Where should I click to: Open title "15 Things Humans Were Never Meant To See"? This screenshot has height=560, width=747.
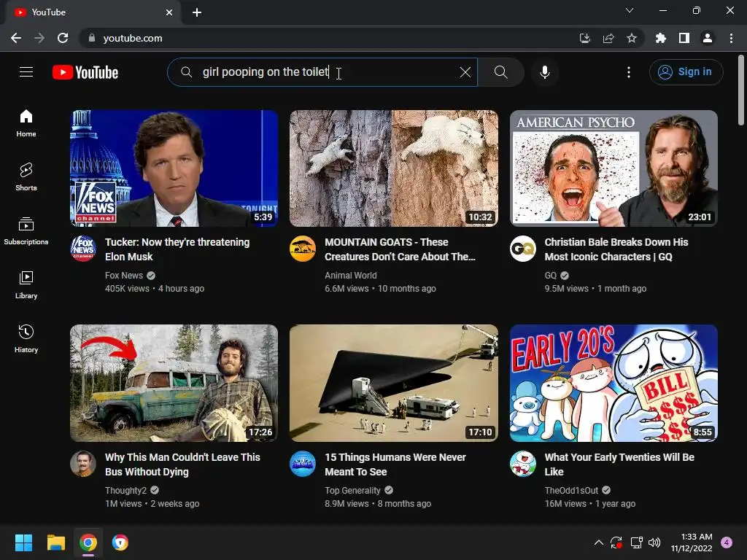(395, 464)
